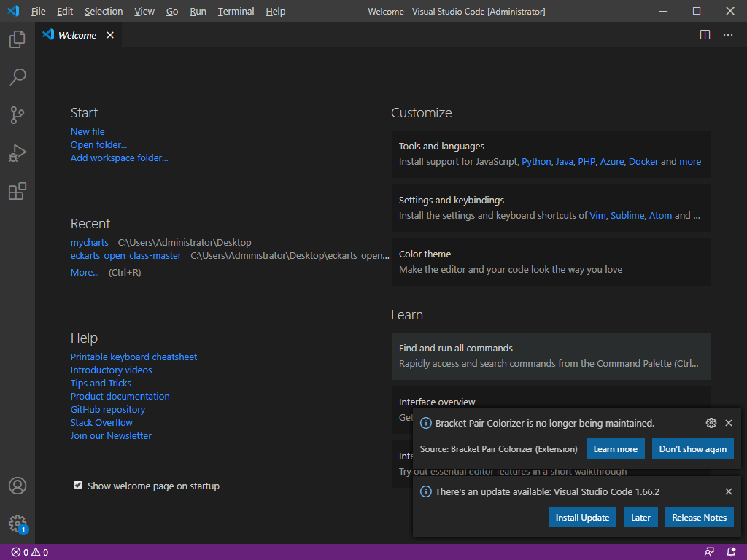Toggle Show welcome page on startup
The image size is (747, 560).
[x=78, y=485]
